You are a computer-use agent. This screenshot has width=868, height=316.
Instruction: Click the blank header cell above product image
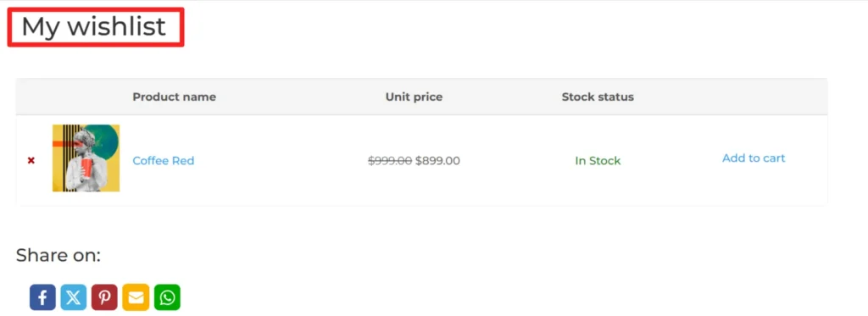[x=86, y=97]
